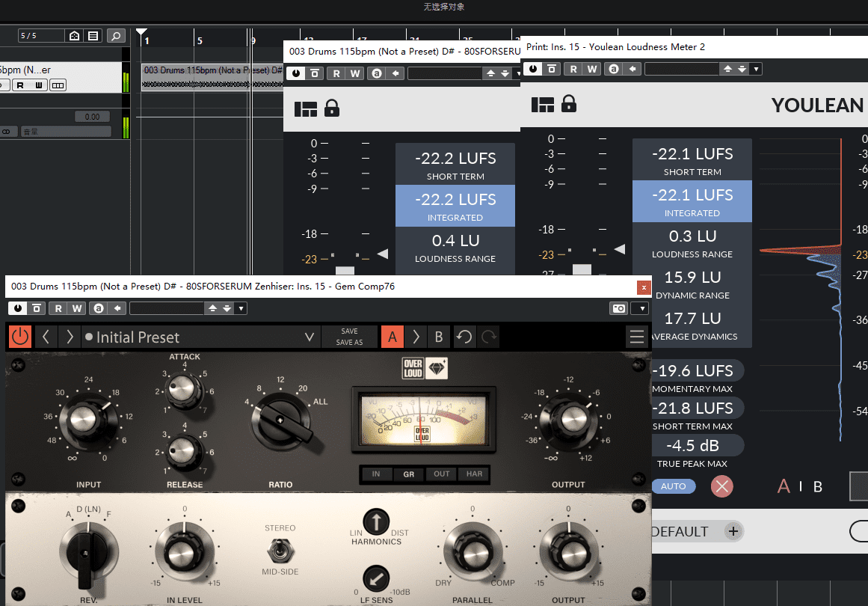Go to previous preset in Comp76

tap(46, 336)
